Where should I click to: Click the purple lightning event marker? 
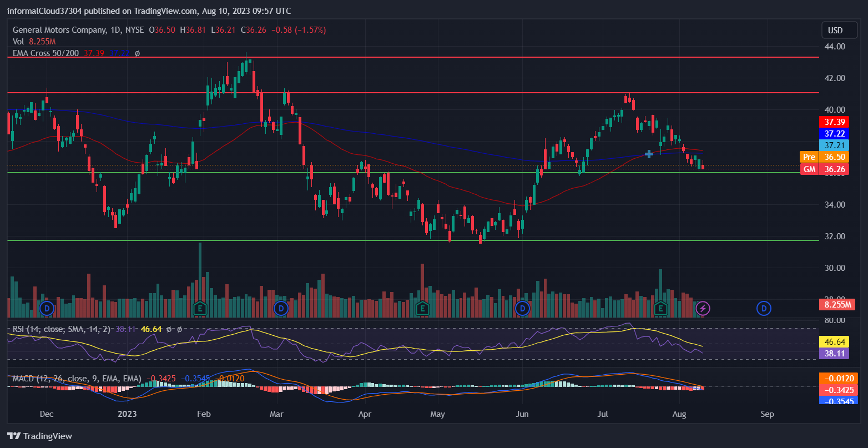click(703, 308)
